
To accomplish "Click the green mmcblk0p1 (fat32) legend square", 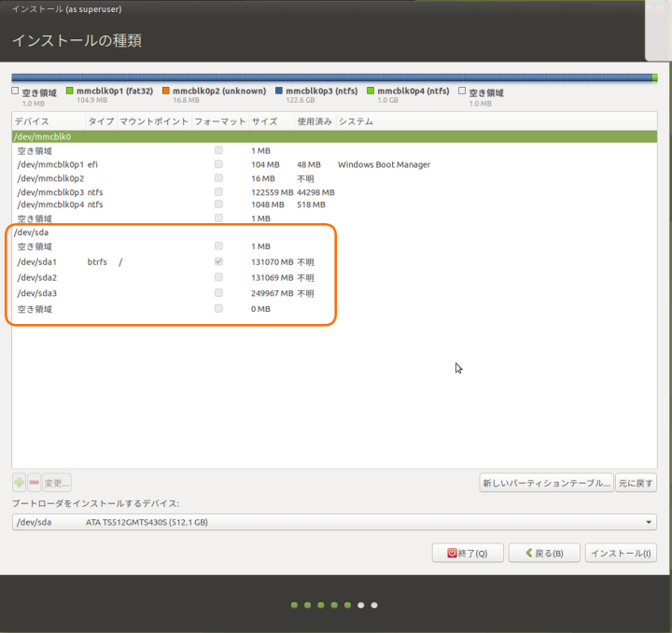I will (x=69, y=91).
